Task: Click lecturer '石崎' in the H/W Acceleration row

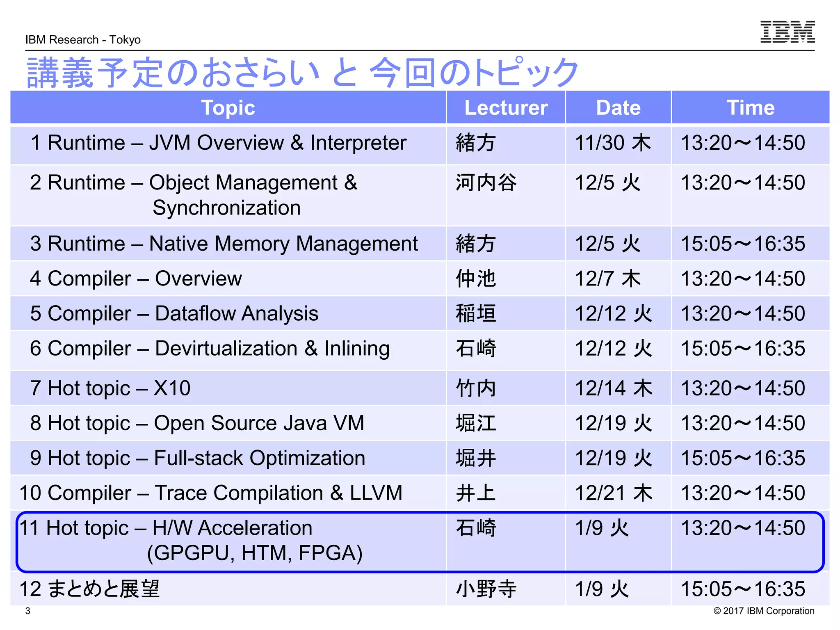Action: point(476,528)
